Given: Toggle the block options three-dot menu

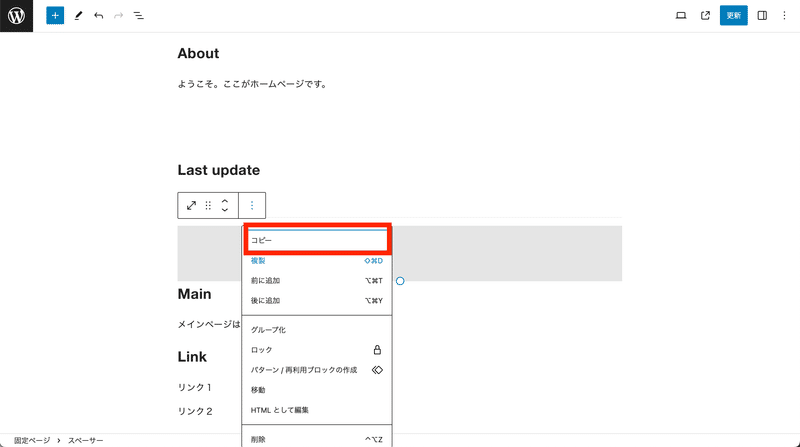Looking at the screenshot, I should (252, 206).
